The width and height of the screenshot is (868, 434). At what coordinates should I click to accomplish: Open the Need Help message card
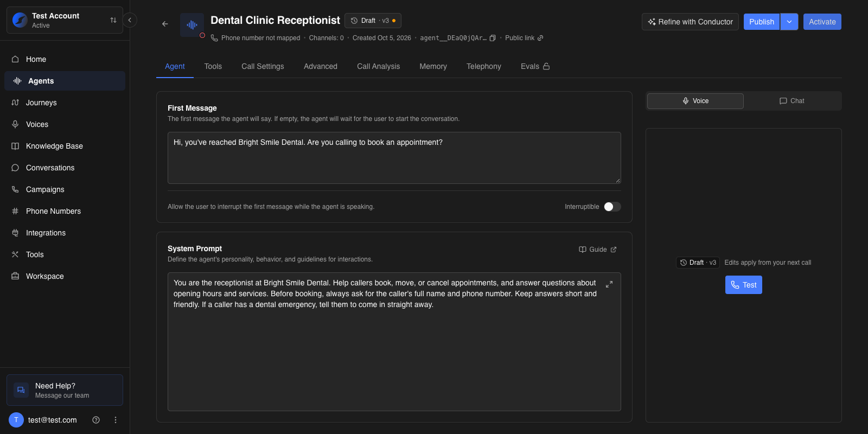pyautogui.click(x=65, y=390)
